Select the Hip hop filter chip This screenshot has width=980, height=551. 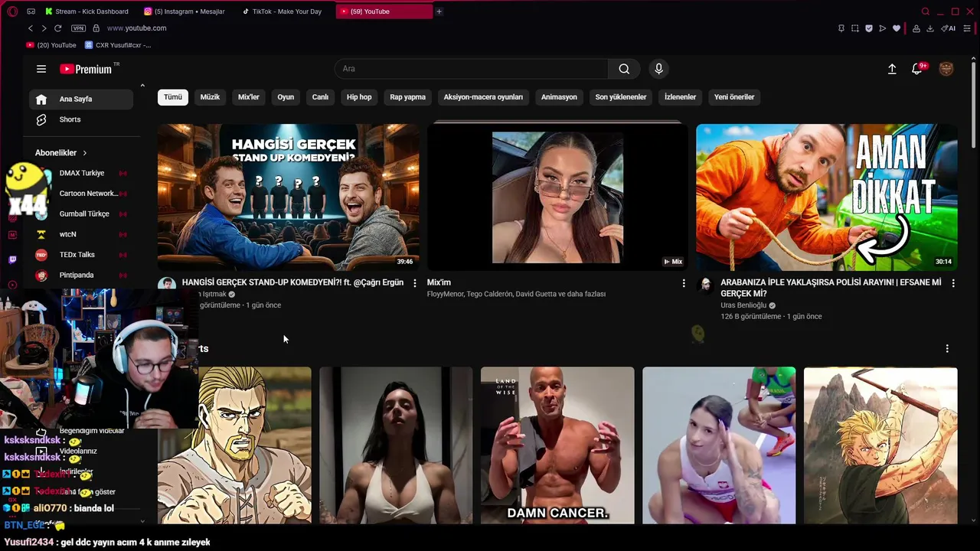coord(359,97)
